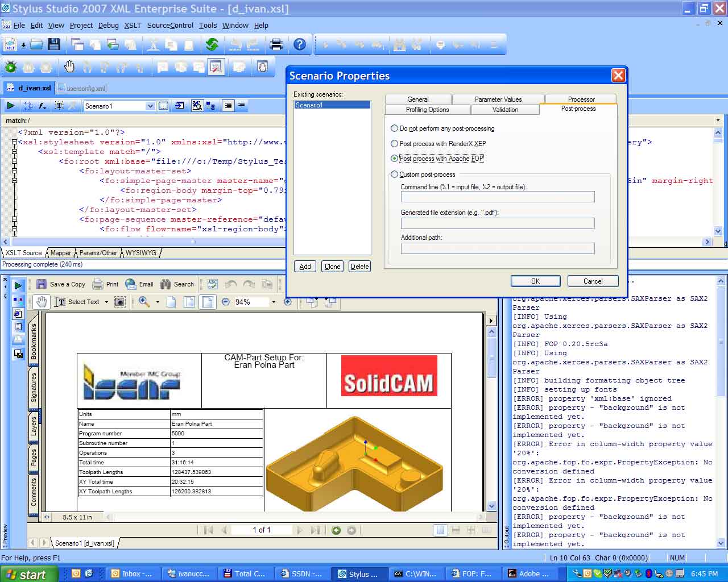728x582 pixels.
Task: Select Do not perform any post-processing
Action: pos(394,128)
